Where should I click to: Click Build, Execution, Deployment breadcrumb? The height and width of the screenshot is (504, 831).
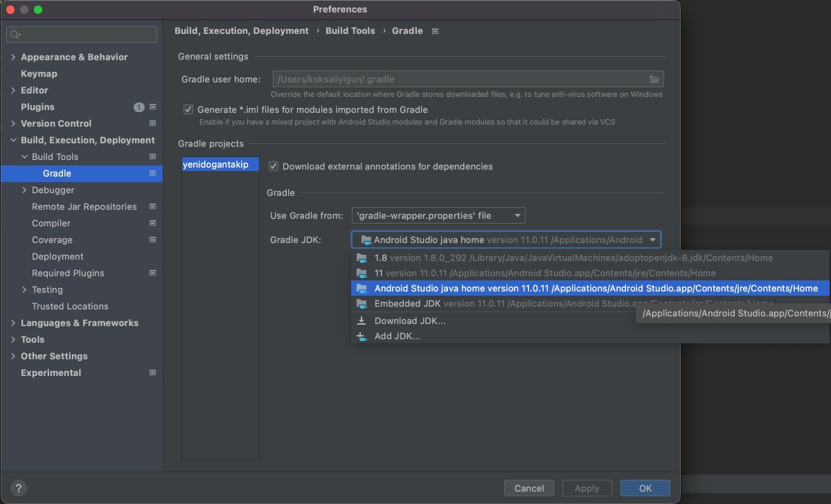pyautogui.click(x=242, y=31)
